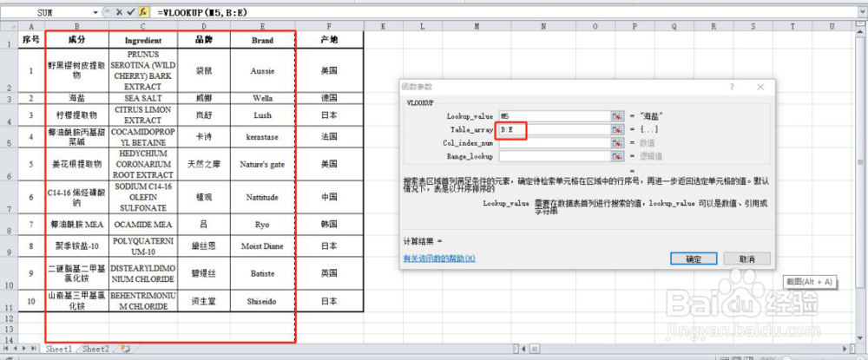Click the Range_lookup range selector icon

click(616, 156)
